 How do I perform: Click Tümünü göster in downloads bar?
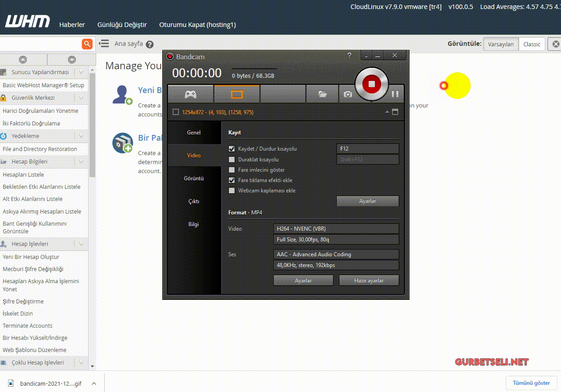tap(531, 383)
